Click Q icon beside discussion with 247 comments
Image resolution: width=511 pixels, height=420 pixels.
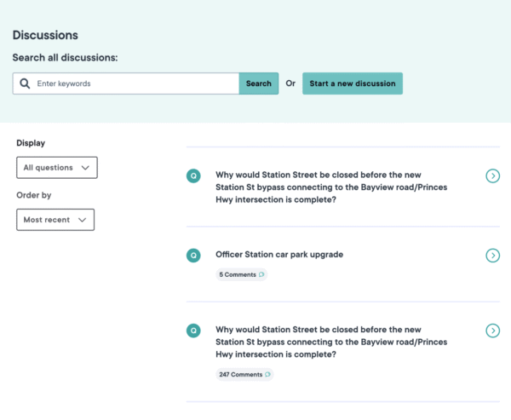pyautogui.click(x=193, y=330)
